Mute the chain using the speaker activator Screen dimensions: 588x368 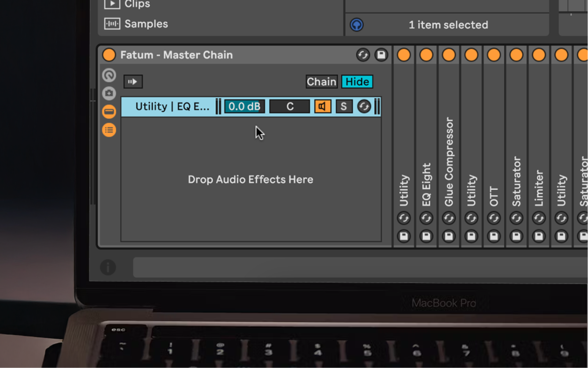point(323,106)
